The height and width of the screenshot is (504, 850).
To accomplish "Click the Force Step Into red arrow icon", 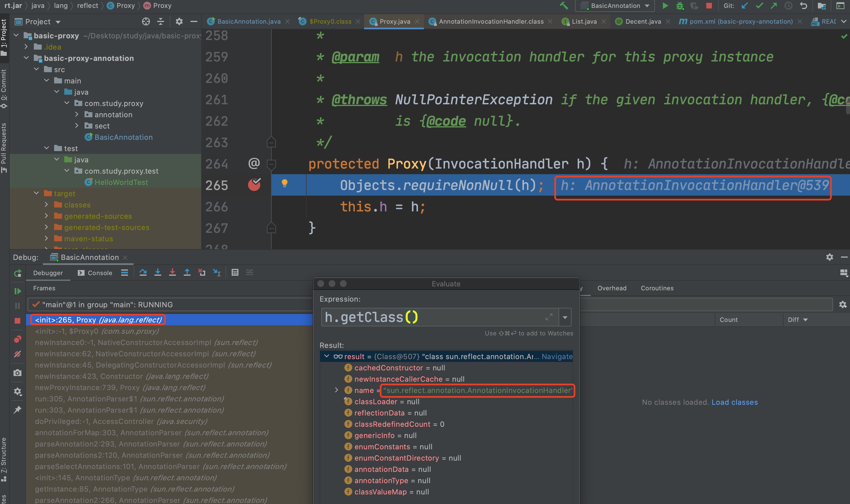I will [x=172, y=272].
